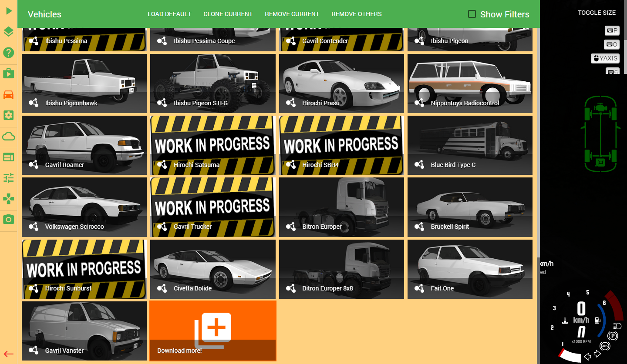
Task: Select the Hirochi Satsuma work in progress tile
Action: coord(213,145)
